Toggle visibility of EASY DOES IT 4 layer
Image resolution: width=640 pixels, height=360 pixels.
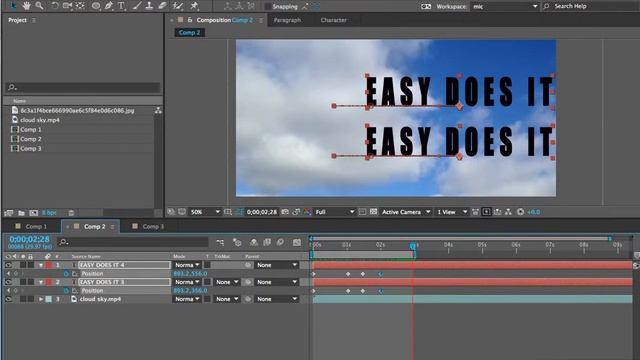coord(8,265)
